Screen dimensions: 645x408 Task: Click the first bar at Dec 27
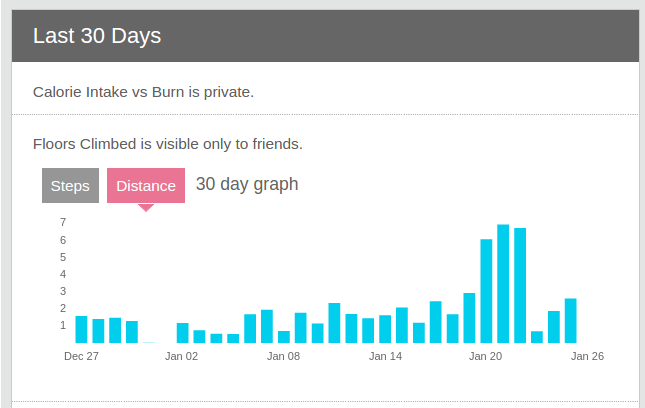(81, 329)
